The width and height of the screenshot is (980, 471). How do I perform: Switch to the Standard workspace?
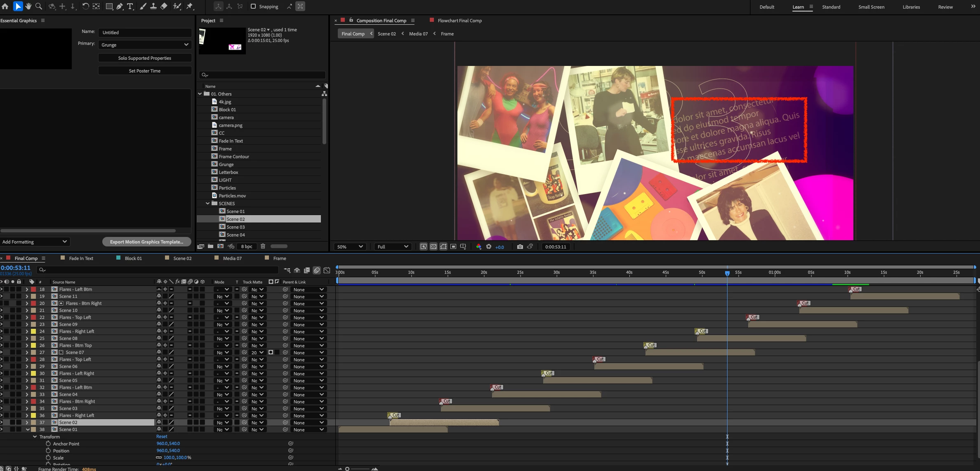[x=831, y=7]
